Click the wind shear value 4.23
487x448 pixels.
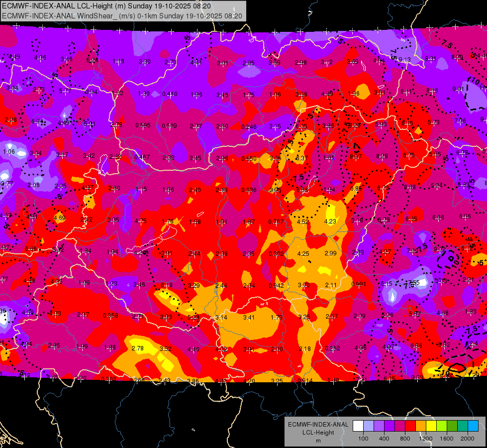click(330, 221)
